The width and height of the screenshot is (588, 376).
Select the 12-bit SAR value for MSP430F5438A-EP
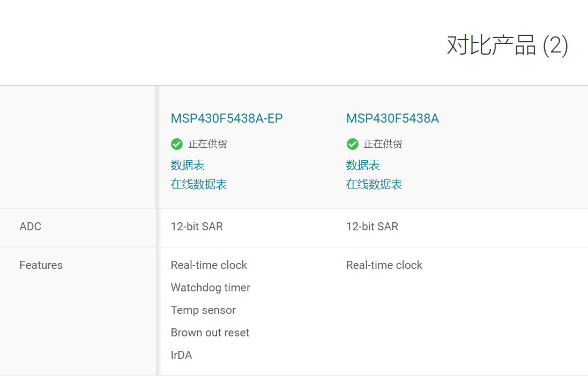[197, 227]
